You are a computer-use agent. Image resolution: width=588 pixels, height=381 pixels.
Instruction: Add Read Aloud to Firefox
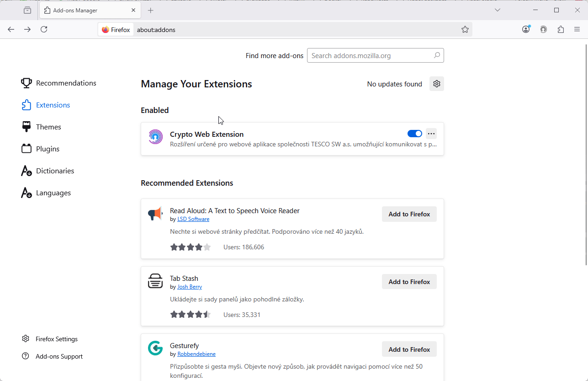409,214
